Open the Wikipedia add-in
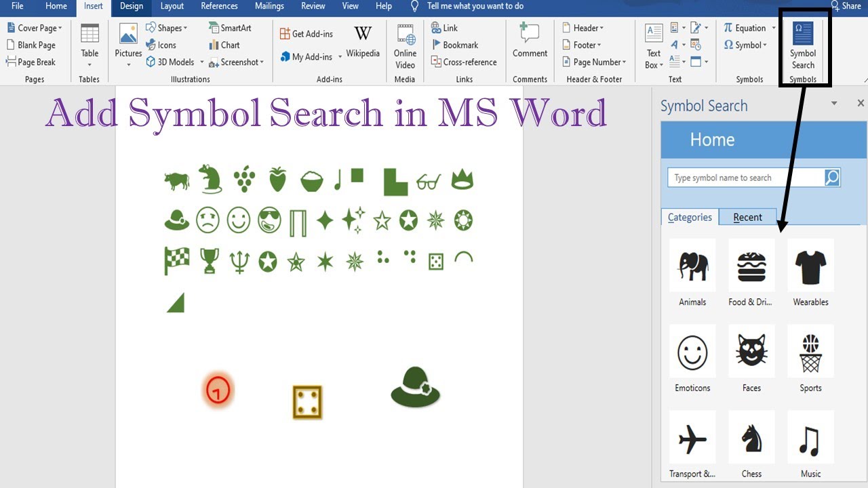Screen dimensions: 868x488 [363, 42]
